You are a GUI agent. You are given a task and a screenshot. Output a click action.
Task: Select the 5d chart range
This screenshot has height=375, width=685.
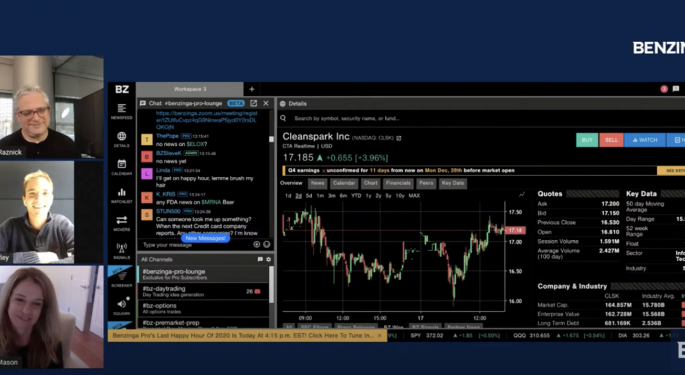[309, 196]
